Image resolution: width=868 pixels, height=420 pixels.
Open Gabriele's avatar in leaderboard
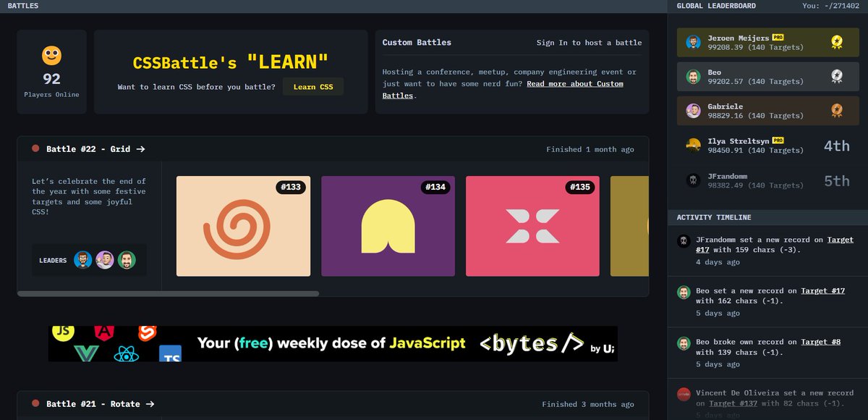(694, 110)
